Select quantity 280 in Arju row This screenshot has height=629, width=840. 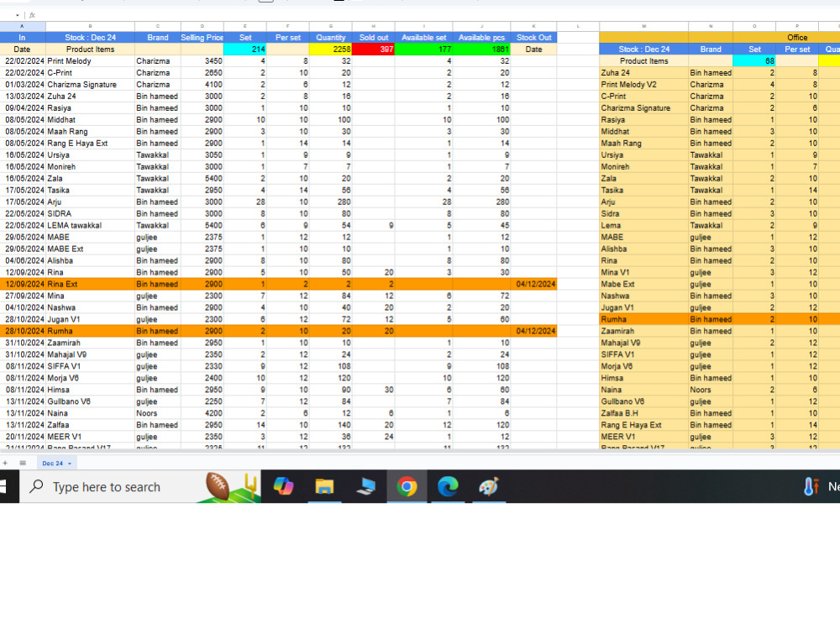[x=330, y=202]
